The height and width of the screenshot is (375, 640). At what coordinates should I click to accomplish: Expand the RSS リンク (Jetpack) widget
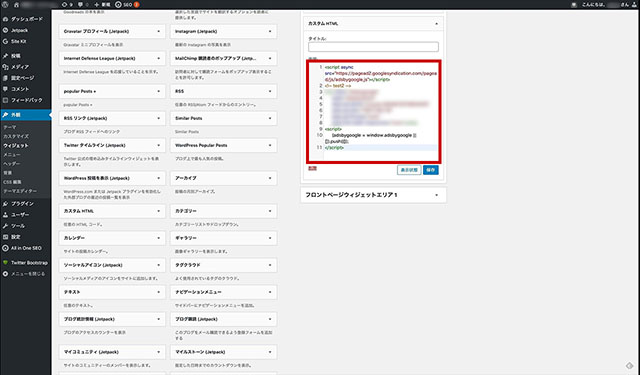(x=159, y=118)
